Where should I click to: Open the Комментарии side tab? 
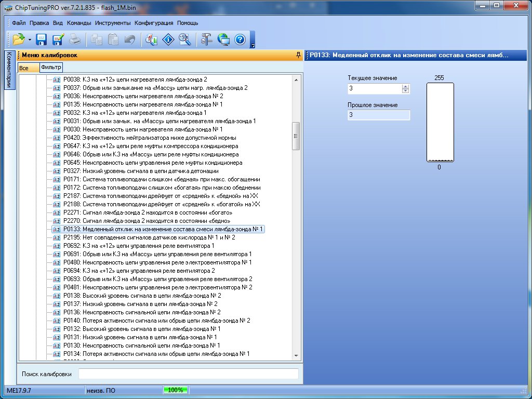click(8, 70)
